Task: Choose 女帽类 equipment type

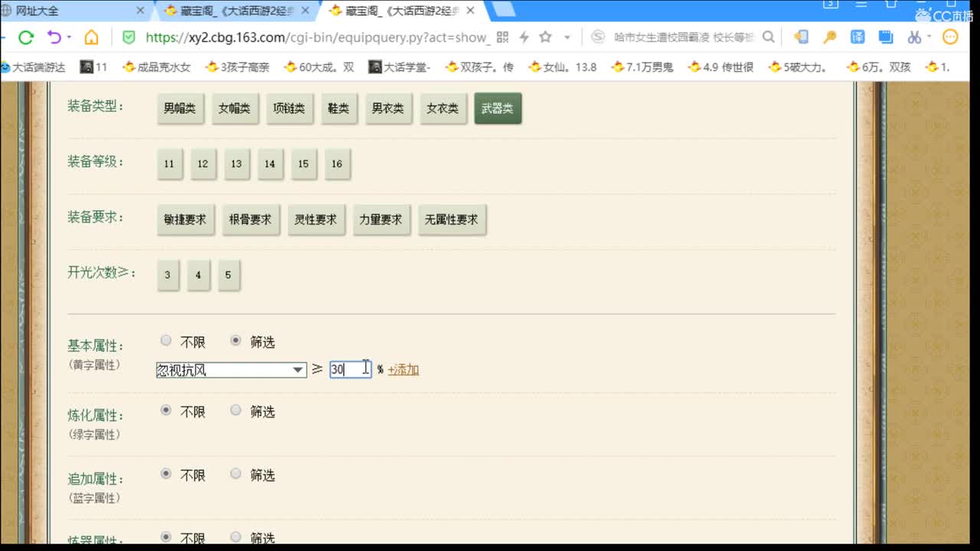Action: pyautogui.click(x=234, y=108)
